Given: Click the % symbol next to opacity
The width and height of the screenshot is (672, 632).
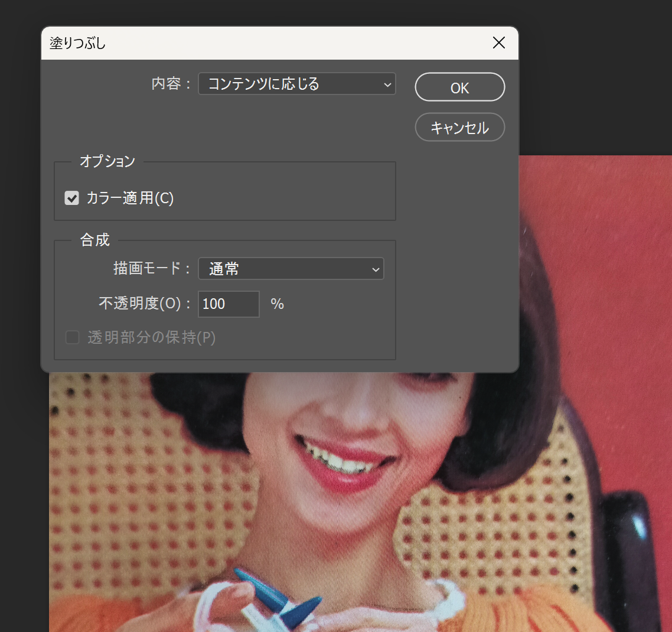Looking at the screenshot, I should [x=276, y=304].
